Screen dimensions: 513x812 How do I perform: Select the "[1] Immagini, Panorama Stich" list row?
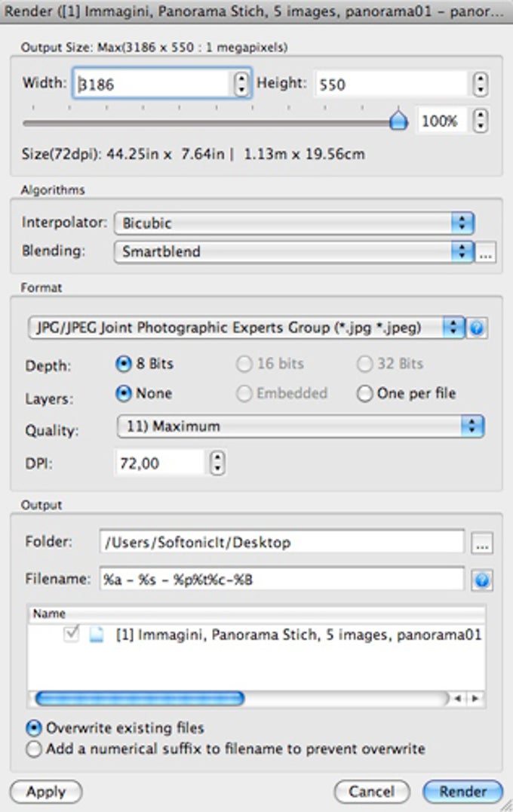(256, 635)
